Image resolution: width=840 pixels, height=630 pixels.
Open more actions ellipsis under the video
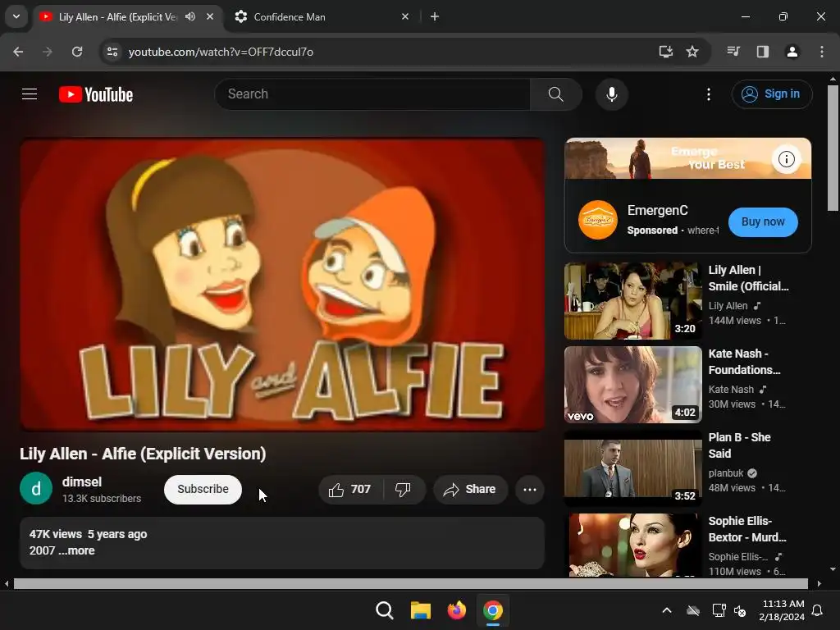click(530, 489)
